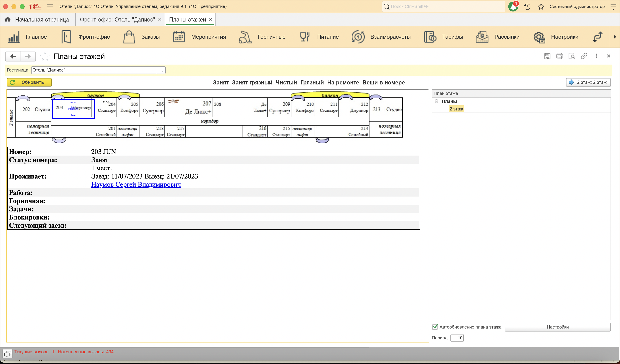
Task: Click the Настройки button below the floor plan tree
Action: 557,327
